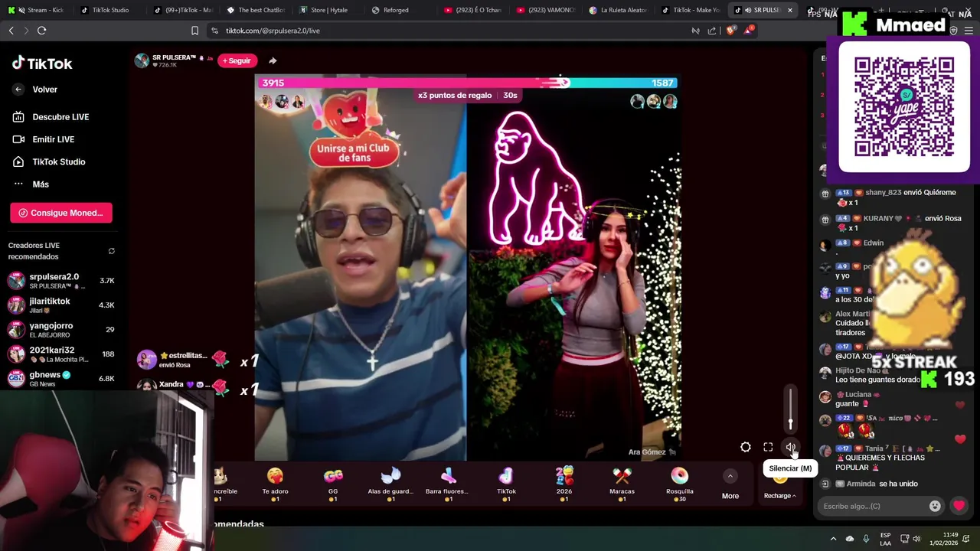
Task: Open the live stream settings gear
Action: 746,448
